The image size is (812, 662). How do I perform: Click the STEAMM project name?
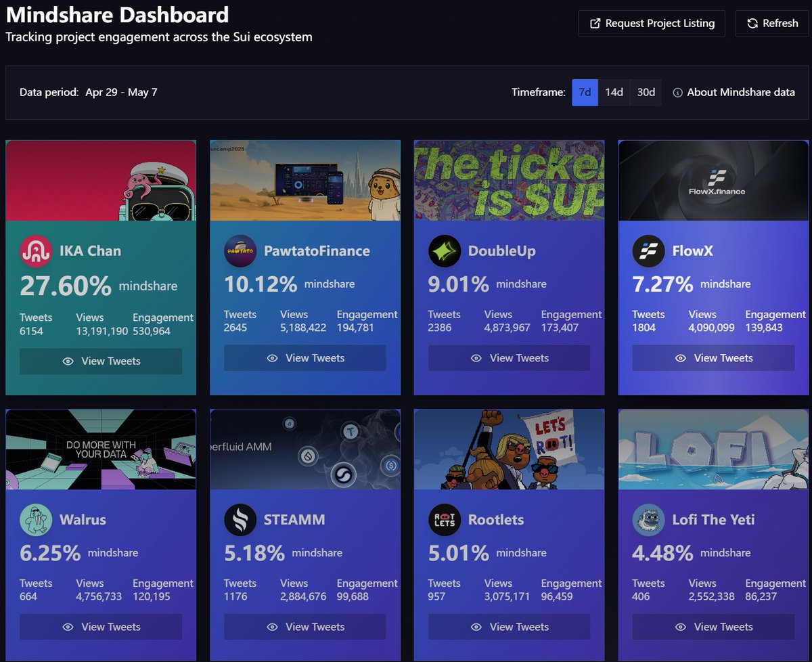[x=294, y=520]
